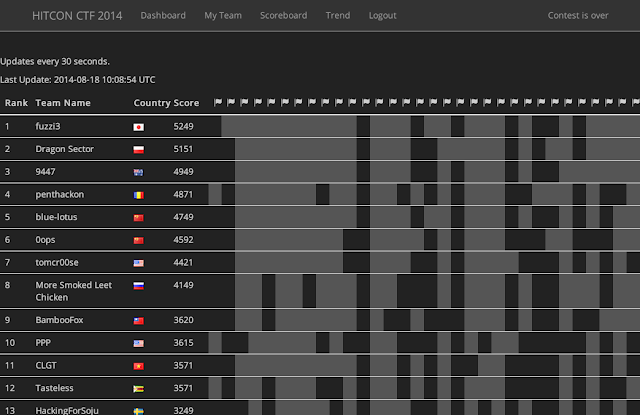Click Vietnam flag beside CLGT
The image size is (640, 415).
coord(138,366)
